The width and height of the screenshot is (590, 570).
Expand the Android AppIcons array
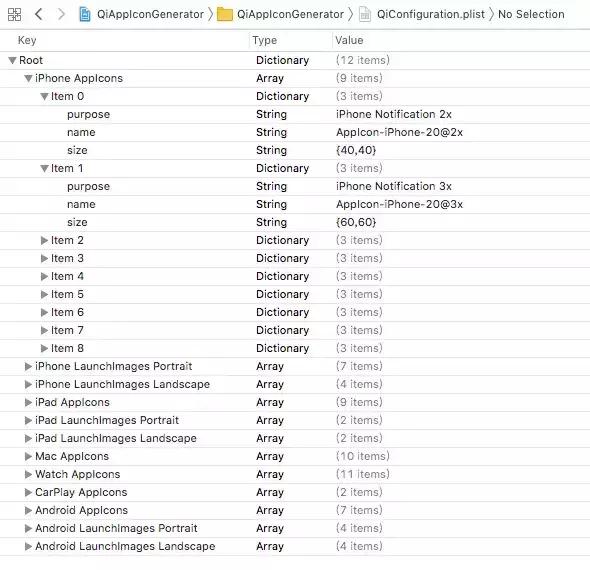pos(28,510)
